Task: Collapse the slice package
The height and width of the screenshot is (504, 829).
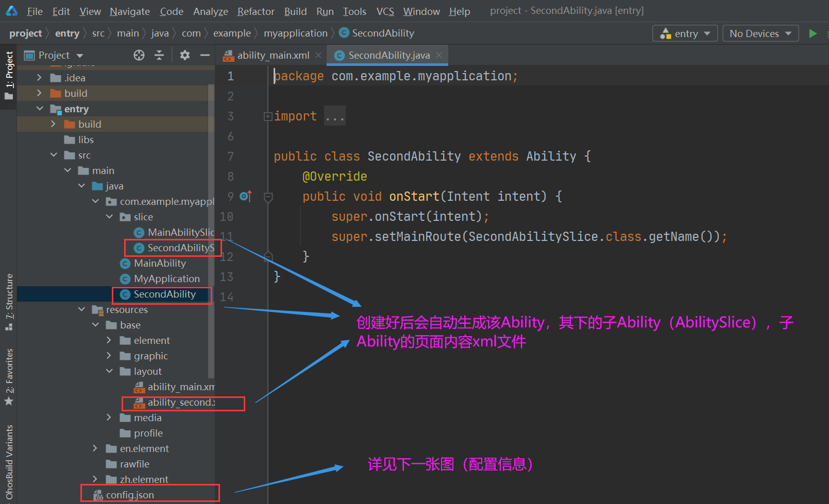Action: click(x=109, y=217)
